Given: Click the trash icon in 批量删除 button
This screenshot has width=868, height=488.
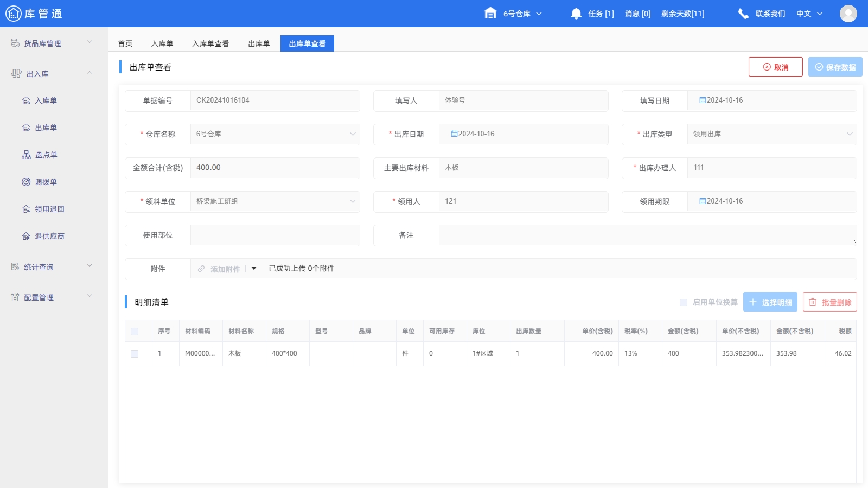Looking at the screenshot, I should tap(813, 302).
